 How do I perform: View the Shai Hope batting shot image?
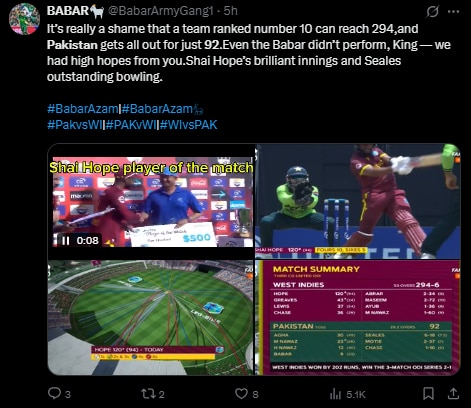point(358,202)
